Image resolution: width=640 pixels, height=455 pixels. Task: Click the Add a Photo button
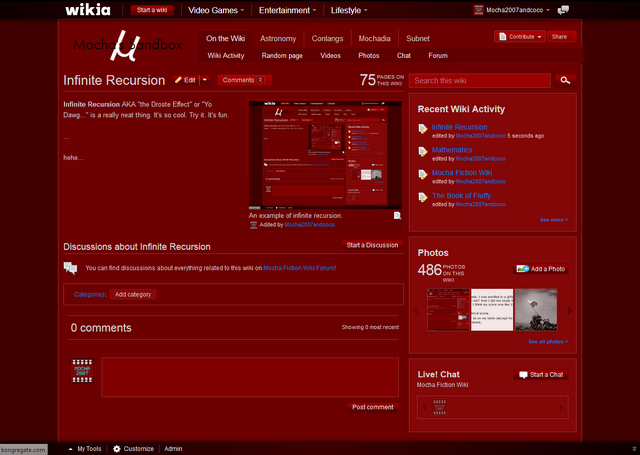tap(541, 269)
